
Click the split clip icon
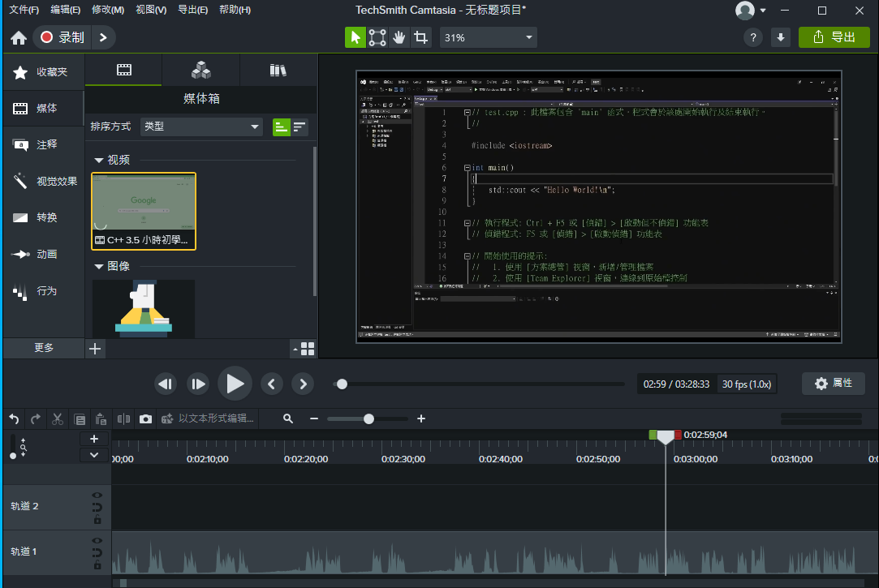[123, 419]
